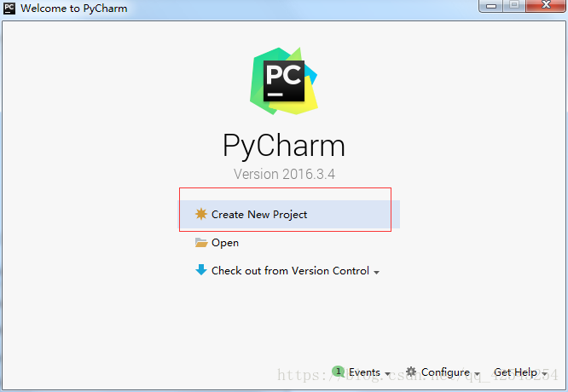Open the Get Help menu

pos(515,372)
